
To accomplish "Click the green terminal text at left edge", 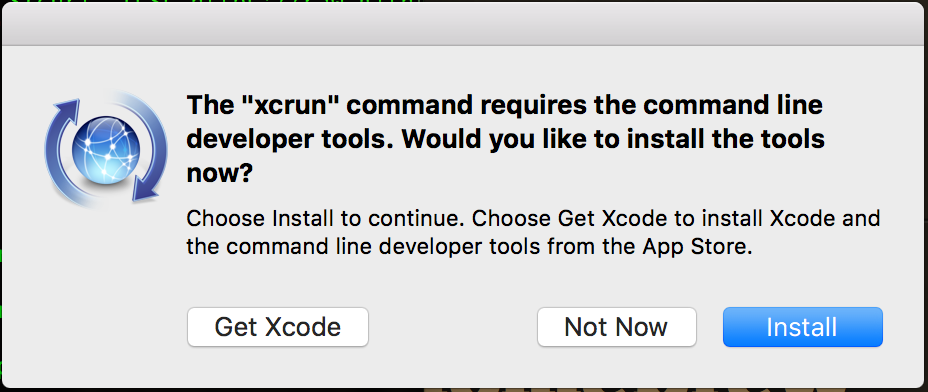I will (x=1, y=284).
